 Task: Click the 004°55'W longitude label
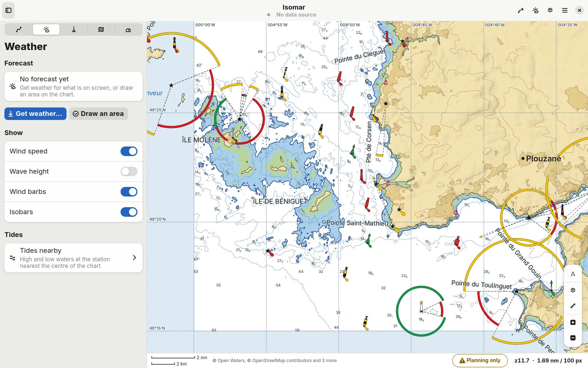pos(277,25)
